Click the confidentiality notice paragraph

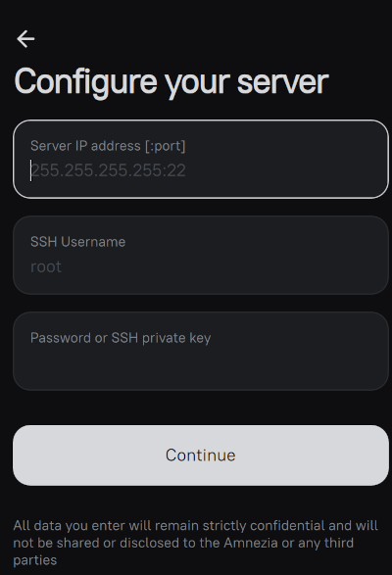tap(196, 543)
